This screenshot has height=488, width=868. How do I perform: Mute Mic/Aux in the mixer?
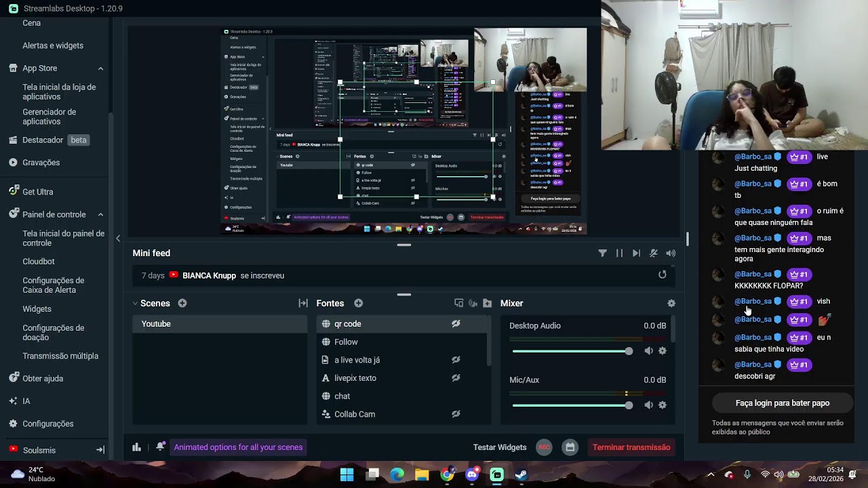pos(648,405)
